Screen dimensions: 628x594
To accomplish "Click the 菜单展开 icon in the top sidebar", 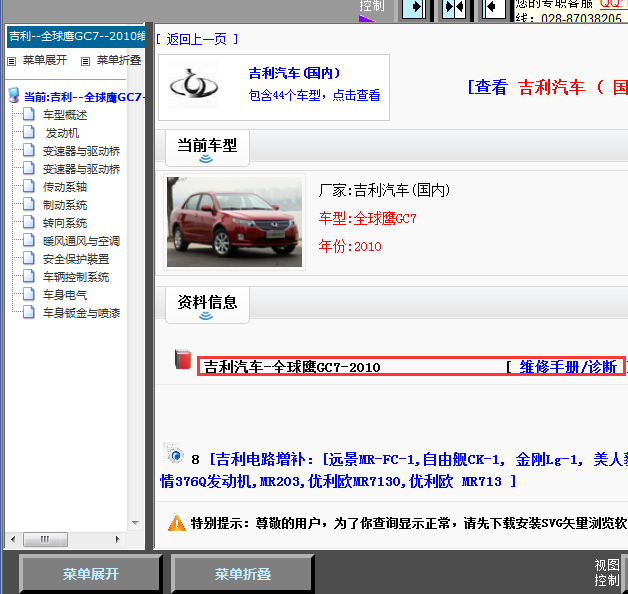I will (x=12, y=61).
